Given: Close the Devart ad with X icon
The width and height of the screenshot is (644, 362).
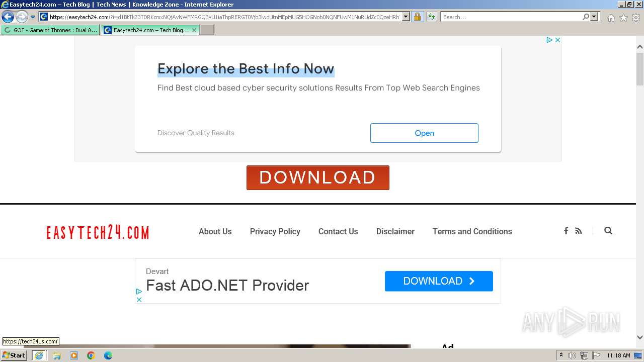Looking at the screenshot, I should coord(139,300).
